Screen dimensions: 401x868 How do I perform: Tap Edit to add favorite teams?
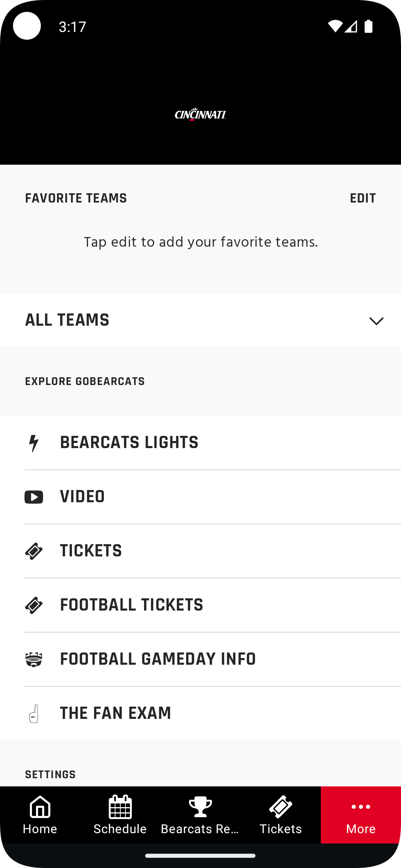(x=363, y=198)
